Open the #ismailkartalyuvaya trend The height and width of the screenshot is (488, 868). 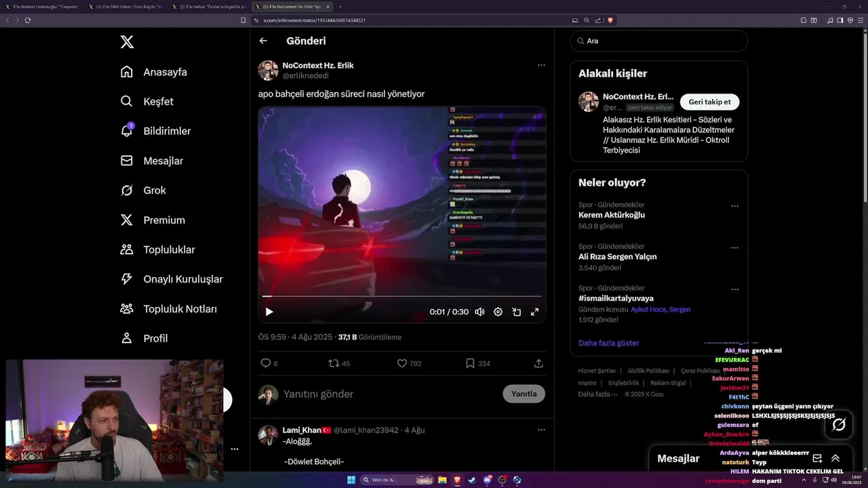[616, 298]
